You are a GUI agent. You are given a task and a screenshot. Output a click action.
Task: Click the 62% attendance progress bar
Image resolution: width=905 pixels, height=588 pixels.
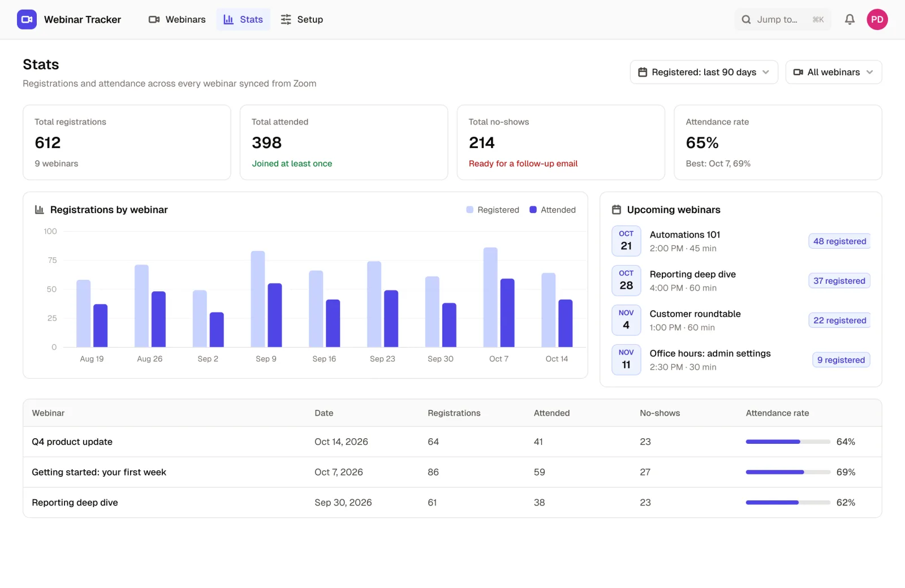coord(788,503)
